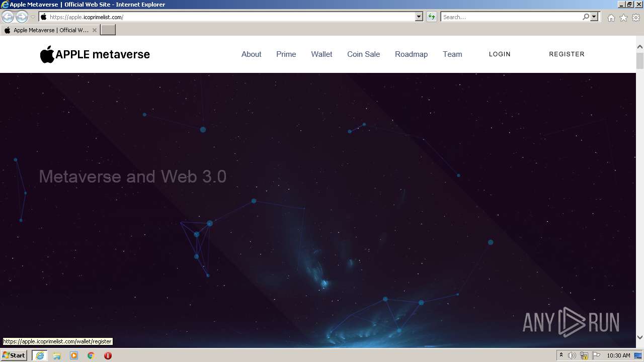
Task: Click the Search box in the toolbar
Action: coord(511,17)
